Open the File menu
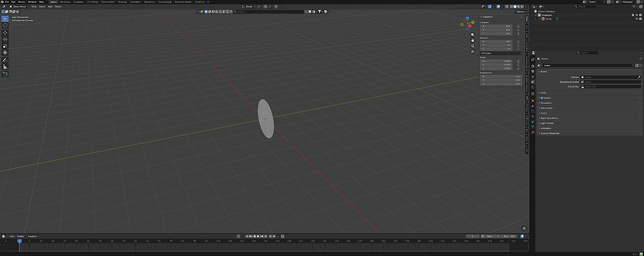 (7, 2)
